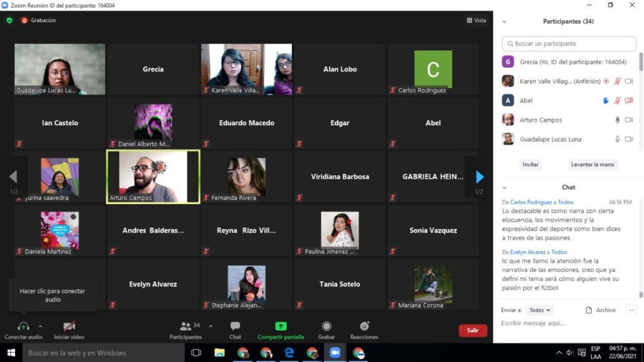Open File Explorer in taskbar
This screenshot has width=644, height=362.
(x=219, y=353)
